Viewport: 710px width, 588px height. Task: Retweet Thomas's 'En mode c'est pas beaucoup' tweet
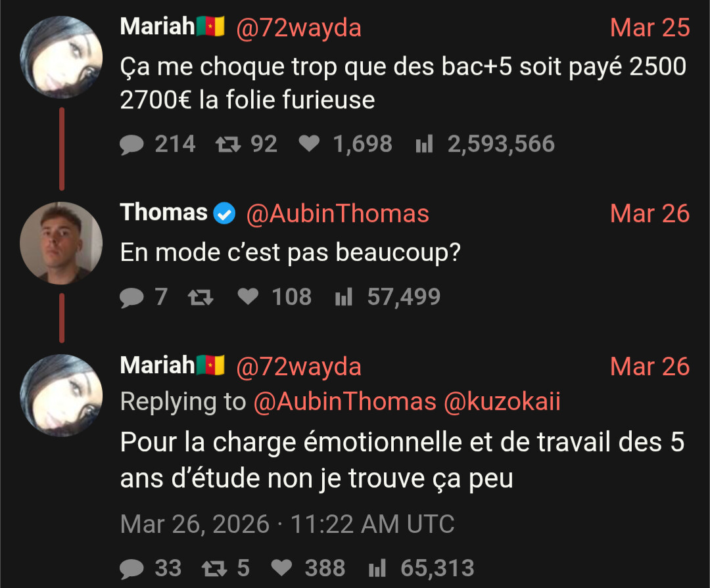tap(201, 298)
